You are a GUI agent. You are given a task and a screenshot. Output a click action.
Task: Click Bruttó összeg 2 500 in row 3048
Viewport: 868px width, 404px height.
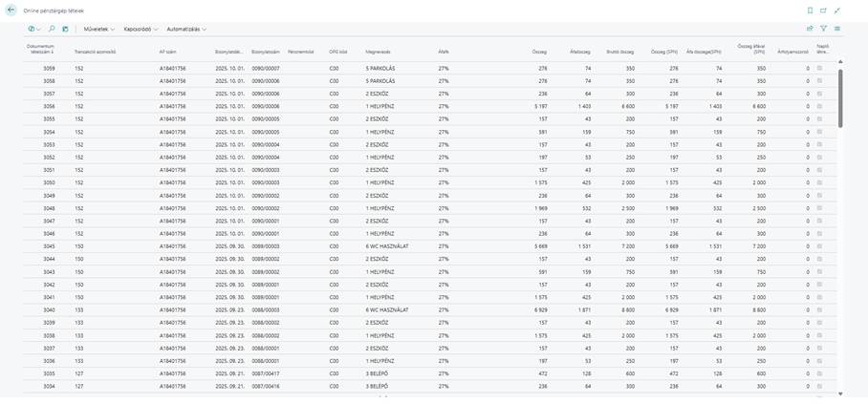(x=627, y=208)
